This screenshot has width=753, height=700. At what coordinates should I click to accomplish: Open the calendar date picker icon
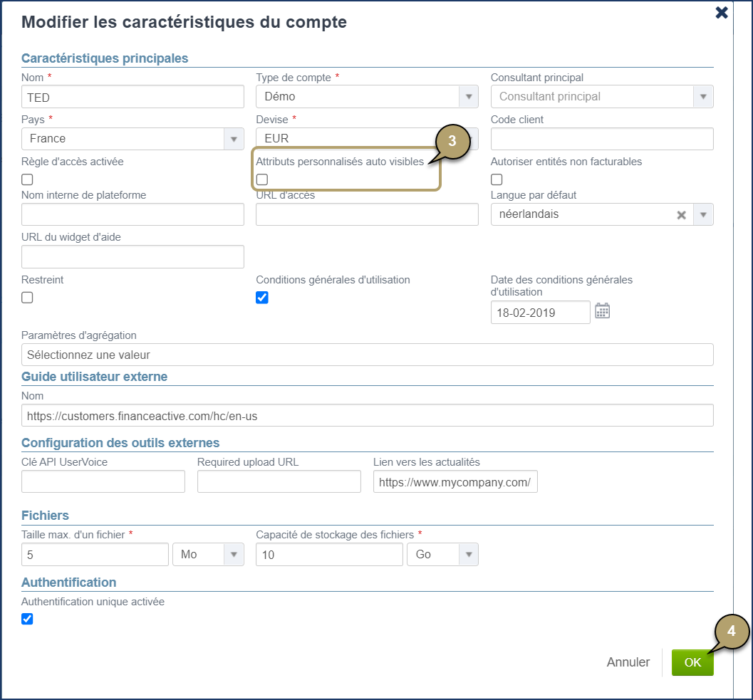[603, 311]
